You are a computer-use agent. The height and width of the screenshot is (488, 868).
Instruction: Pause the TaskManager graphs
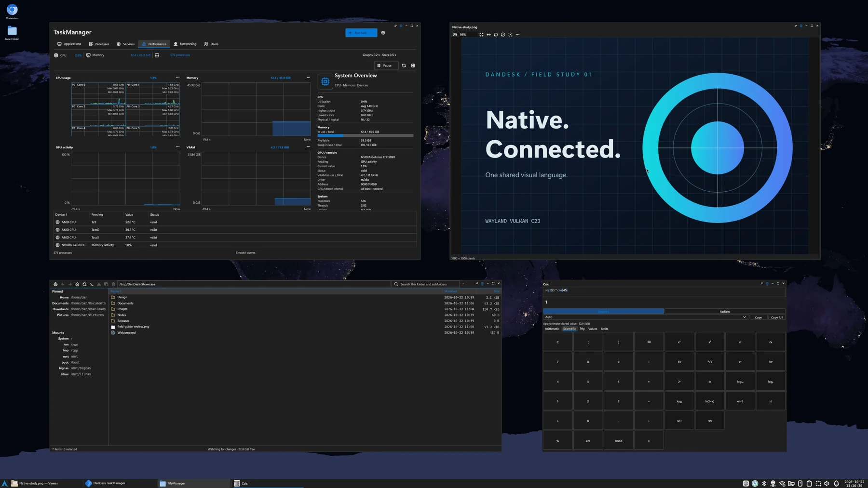386,66
